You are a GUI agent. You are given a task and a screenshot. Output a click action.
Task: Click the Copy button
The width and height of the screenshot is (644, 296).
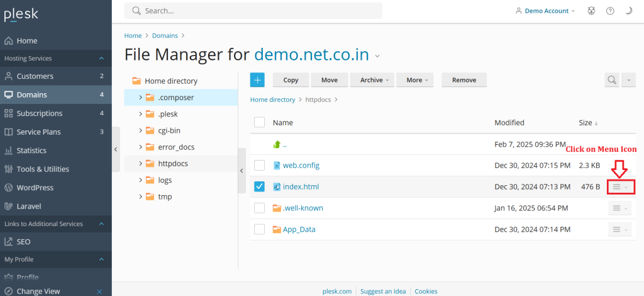coord(291,80)
